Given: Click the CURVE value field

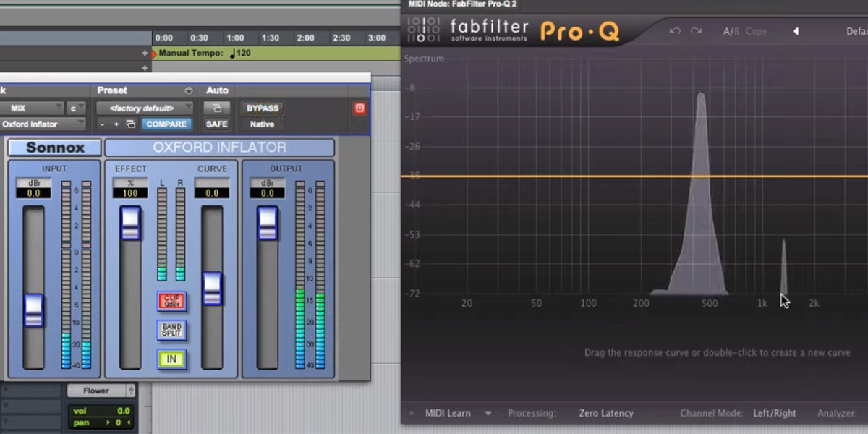Looking at the screenshot, I should [212, 193].
